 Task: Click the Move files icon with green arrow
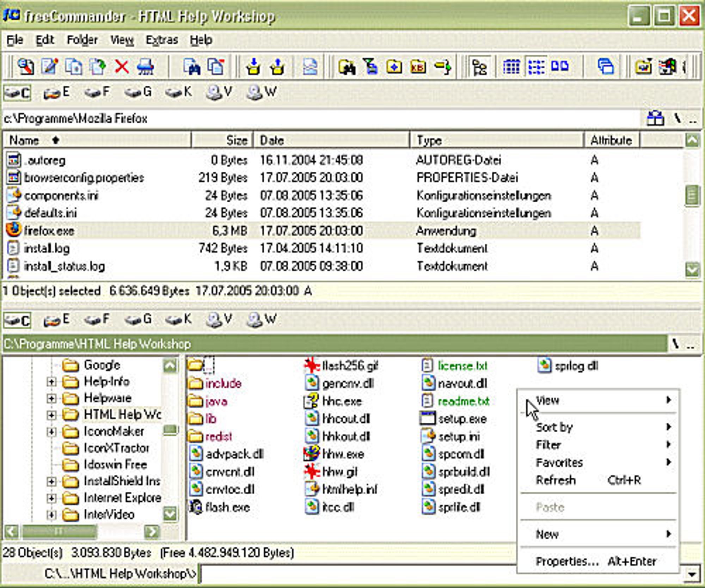point(98,66)
